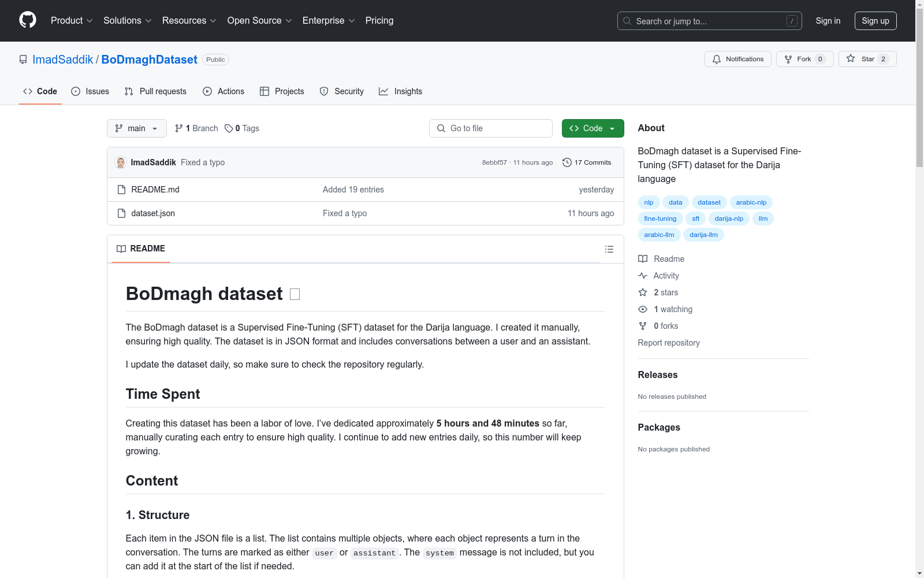Click the Activity pulse icon
Screen dimensions: 924x578
pyautogui.click(x=643, y=276)
